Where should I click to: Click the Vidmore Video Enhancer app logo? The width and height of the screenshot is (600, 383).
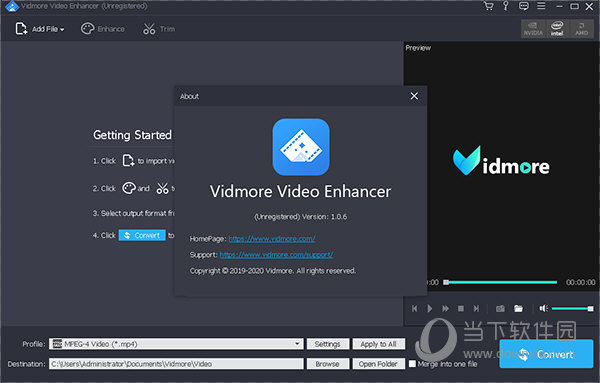click(x=301, y=147)
